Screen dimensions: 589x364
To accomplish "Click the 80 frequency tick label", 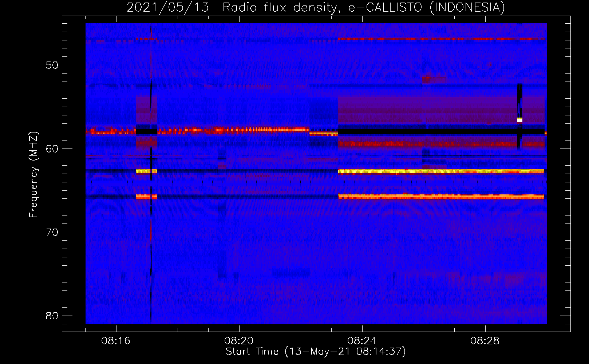I will point(52,316).
